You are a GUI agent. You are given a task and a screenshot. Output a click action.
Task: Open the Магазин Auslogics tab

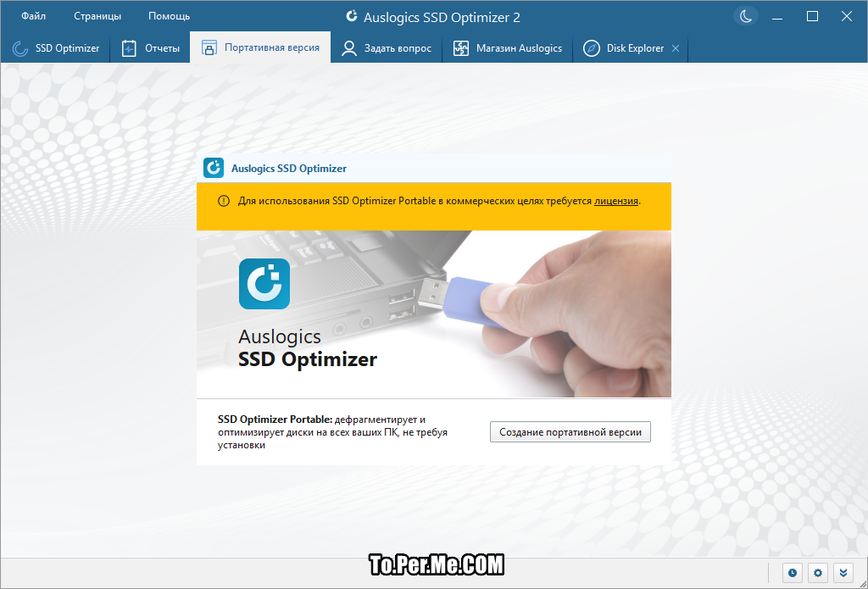508,48
